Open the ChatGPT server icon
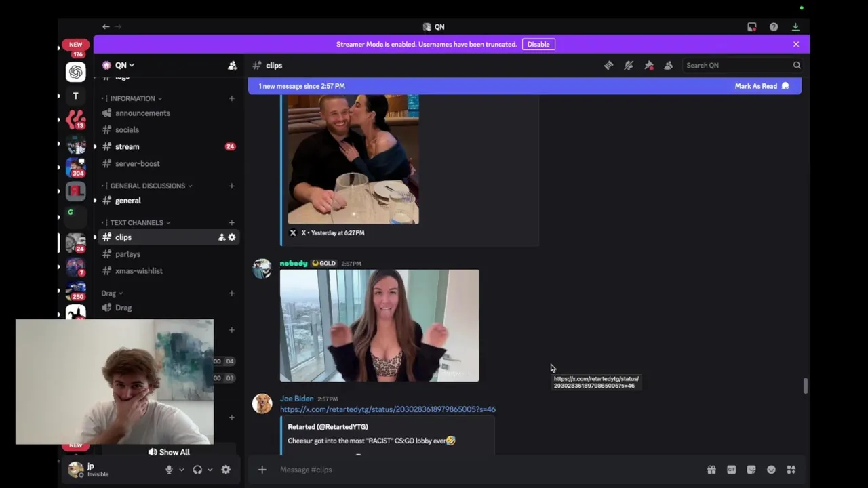This screenshot has height=488, width=868. click(x=76, y=72)
